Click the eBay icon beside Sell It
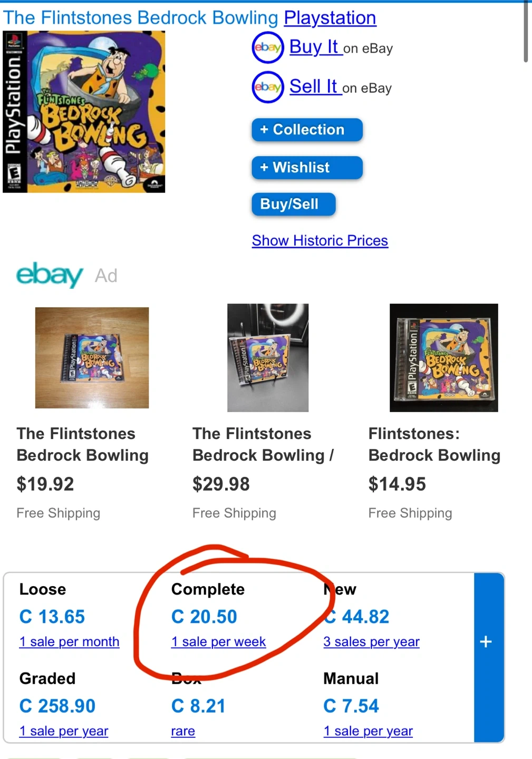Screen dimensions: 532x759 268,87
